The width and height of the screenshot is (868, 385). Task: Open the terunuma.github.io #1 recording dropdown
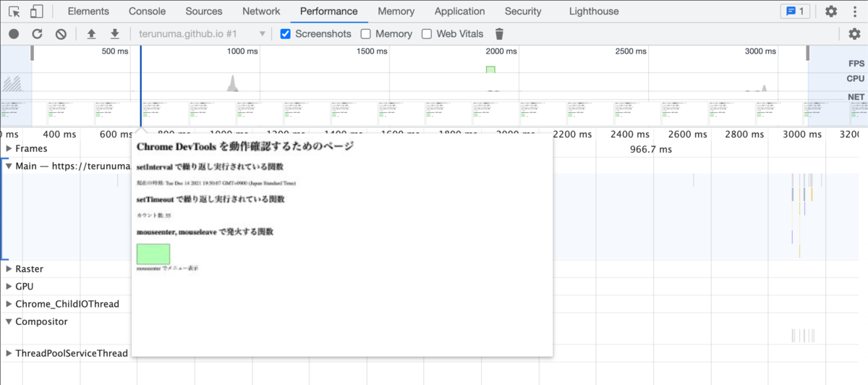click(x=203, y=34)
